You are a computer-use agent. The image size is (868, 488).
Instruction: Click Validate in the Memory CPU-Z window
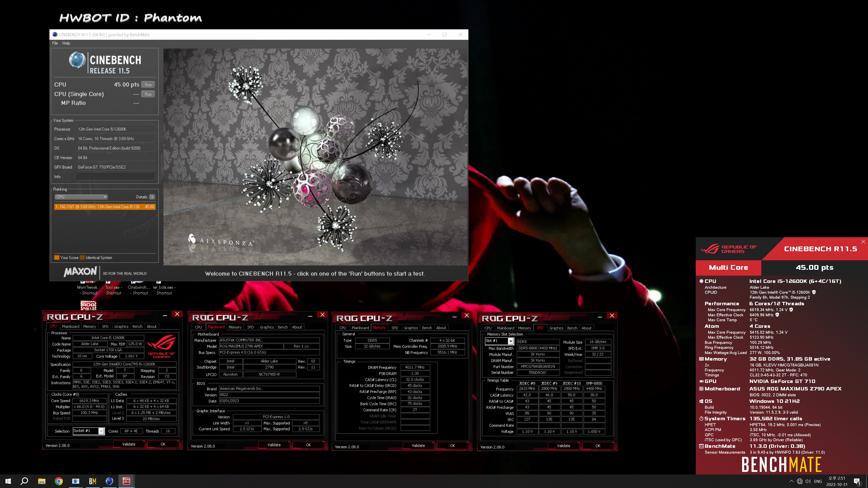[x=418, y=446]
